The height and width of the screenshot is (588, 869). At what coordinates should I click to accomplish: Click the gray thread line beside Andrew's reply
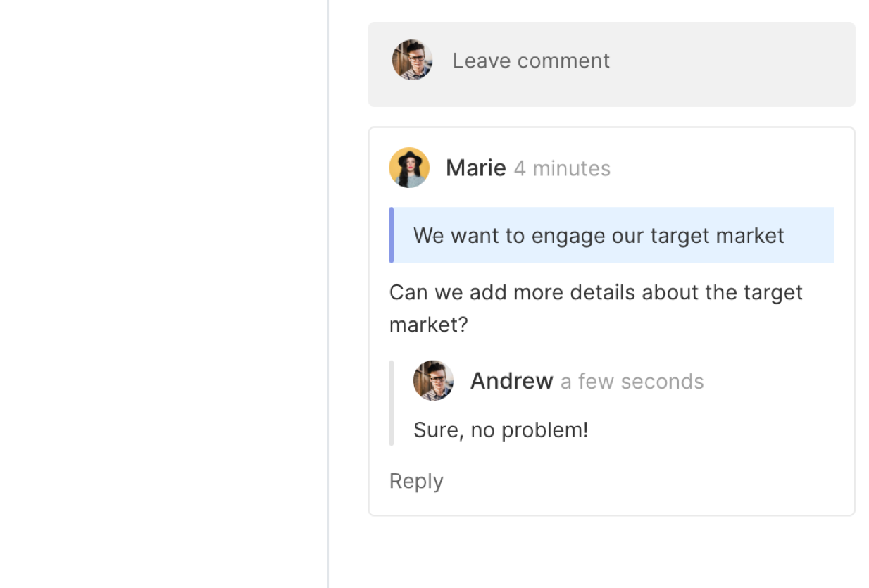coord(392,403)
